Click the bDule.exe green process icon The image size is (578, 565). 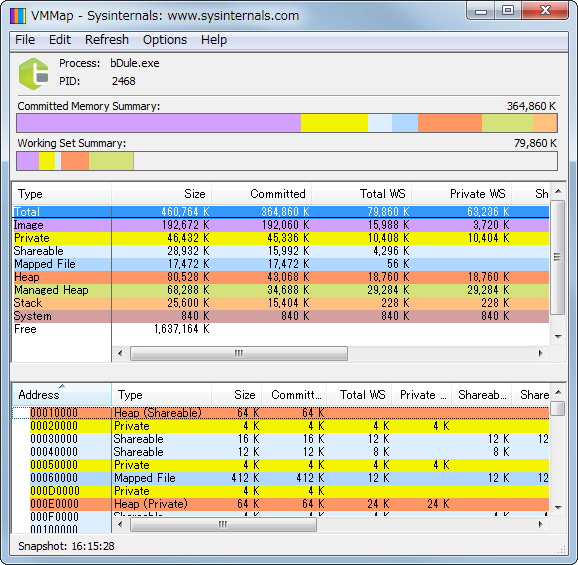click(x=34, y=74)
